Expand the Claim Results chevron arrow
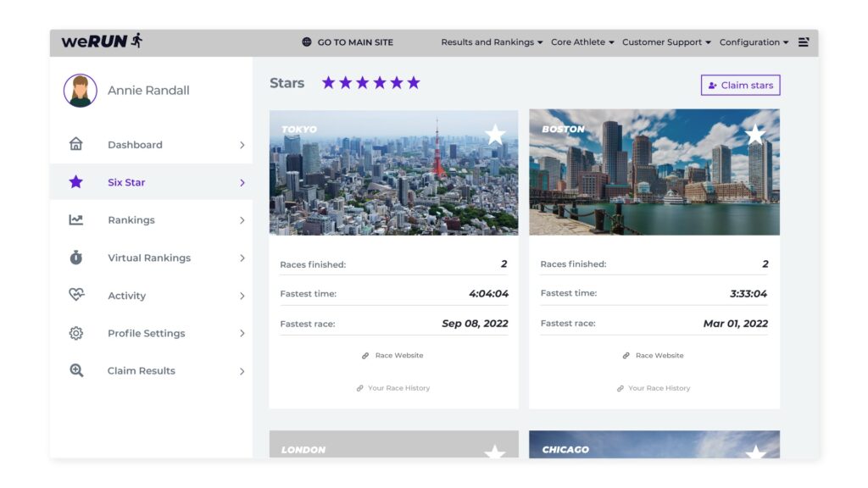This screenshot has width=868, height=488. click(x=242, y=371)
